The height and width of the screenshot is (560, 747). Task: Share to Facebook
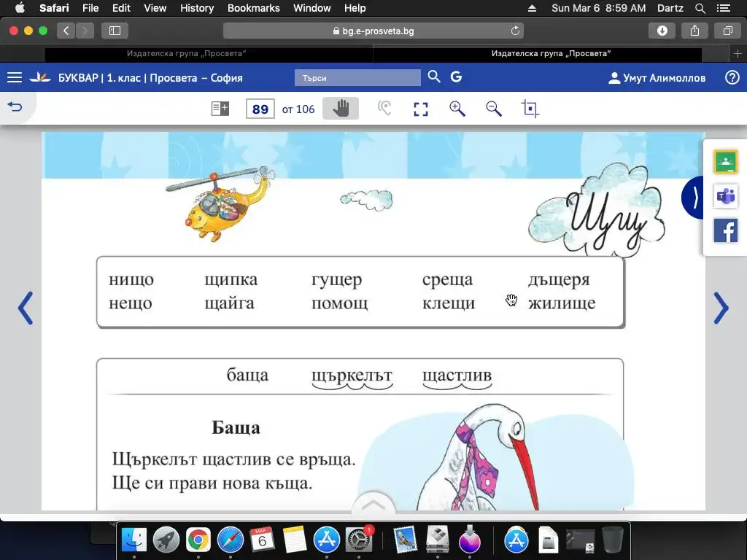(x=726, y=230)
